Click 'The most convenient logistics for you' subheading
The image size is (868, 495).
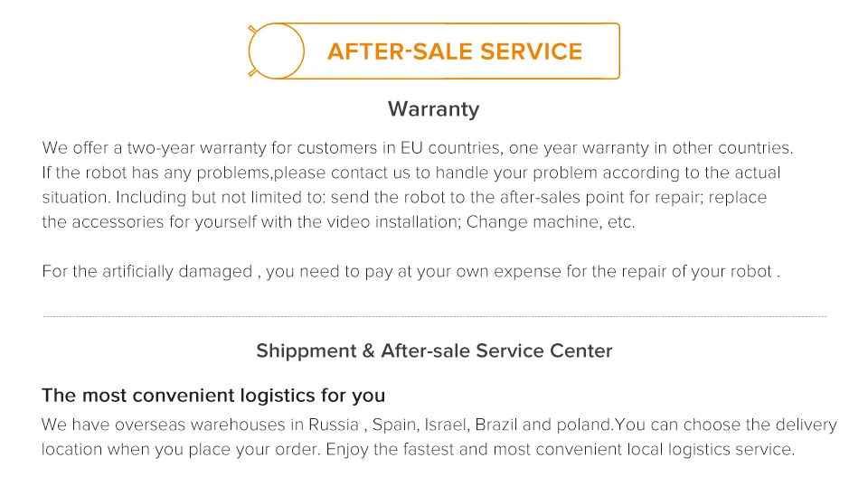[x=213, y=396]
